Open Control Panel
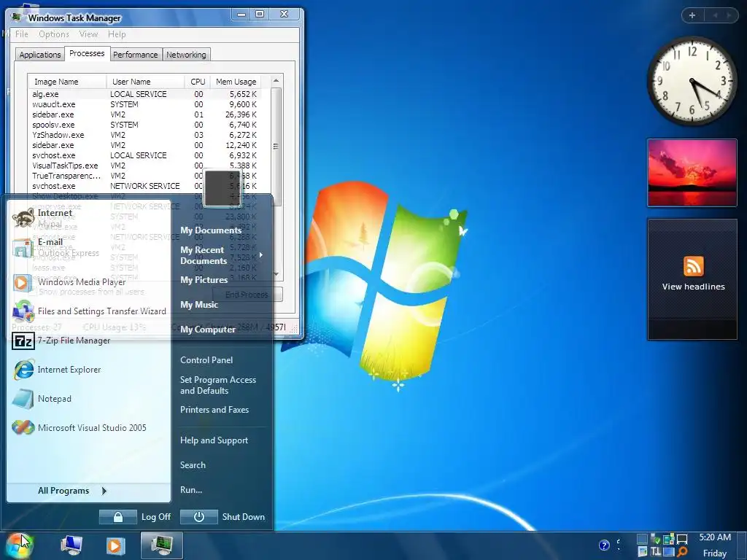 pyautogui.click(x=206, y=360)
